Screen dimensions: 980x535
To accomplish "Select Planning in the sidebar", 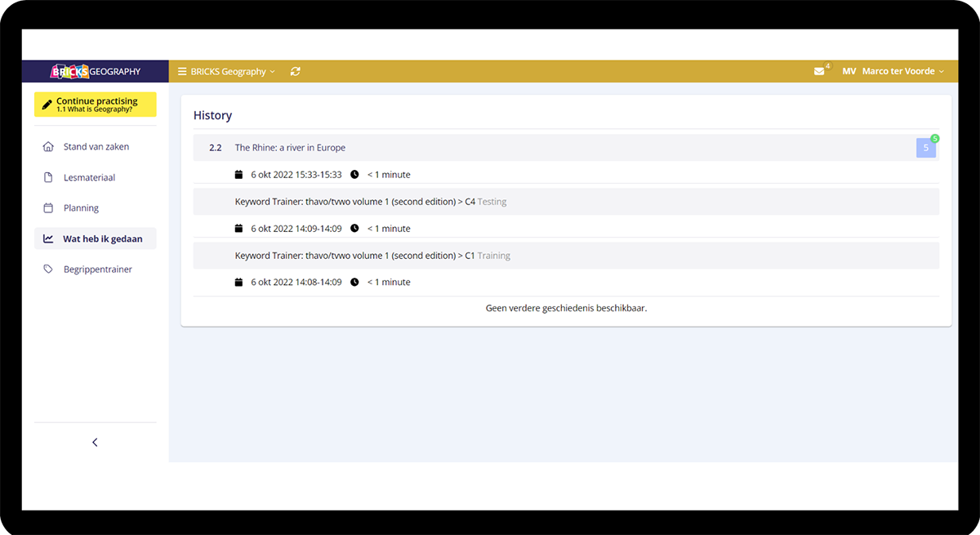I will point(81,208).
